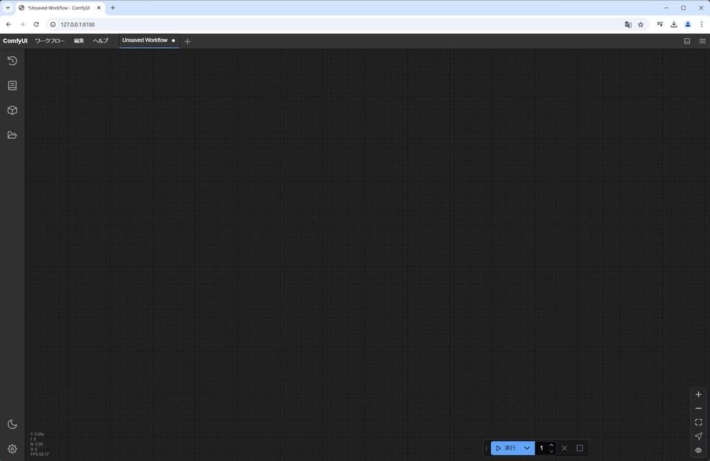
Task: Zoom out on the canvas
Action: 698,408
